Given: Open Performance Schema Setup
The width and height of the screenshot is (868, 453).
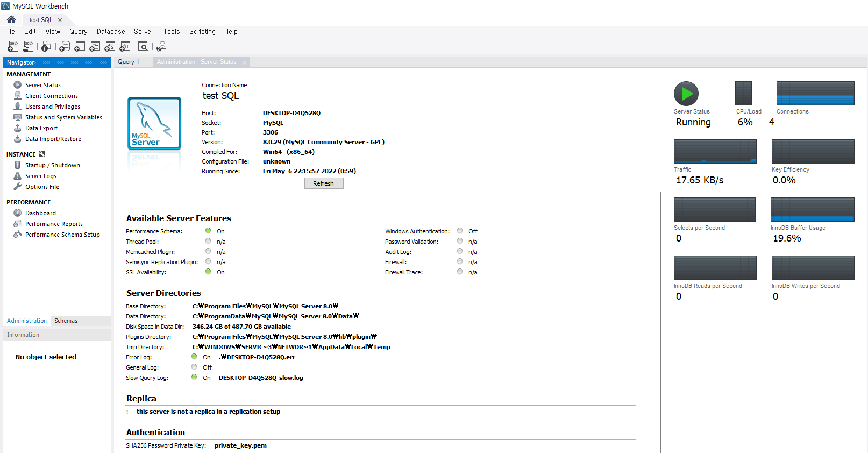Looking at the screenshot, I should [62, 235].
